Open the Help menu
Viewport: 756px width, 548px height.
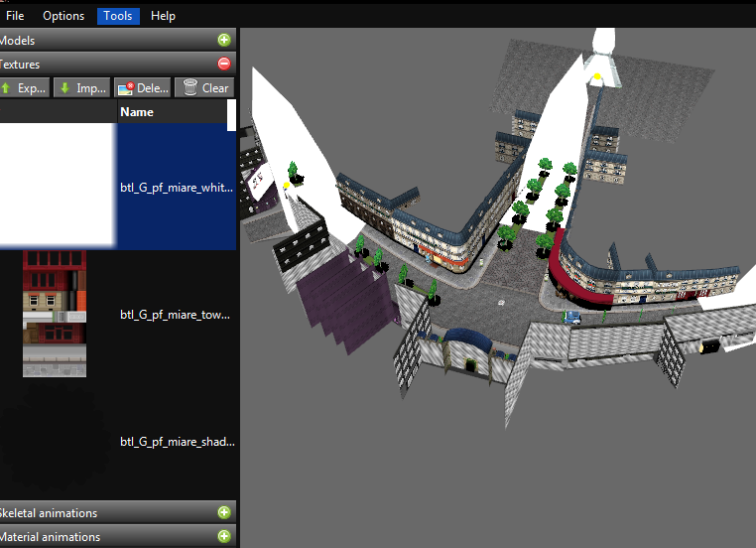[x=163, y=16]
